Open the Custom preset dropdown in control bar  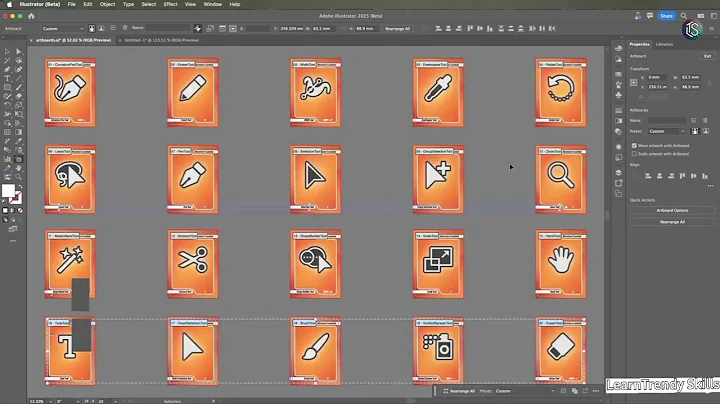click(x=63, y=28)
